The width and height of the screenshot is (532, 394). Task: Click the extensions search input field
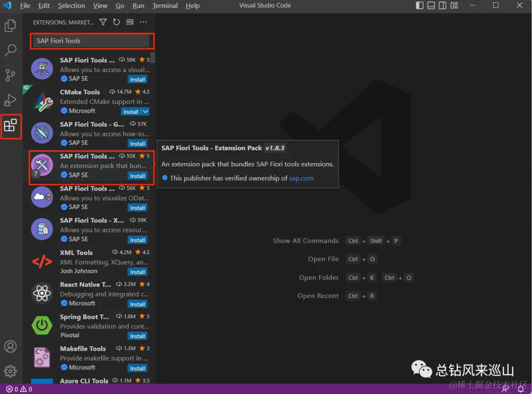coord(92,41)
